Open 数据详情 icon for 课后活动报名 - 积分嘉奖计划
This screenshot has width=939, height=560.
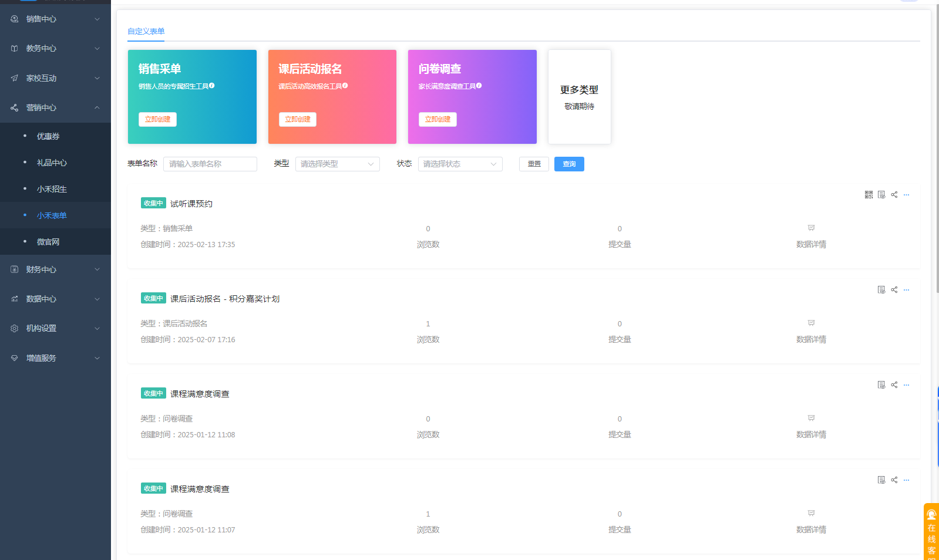(x=811, y=323)
